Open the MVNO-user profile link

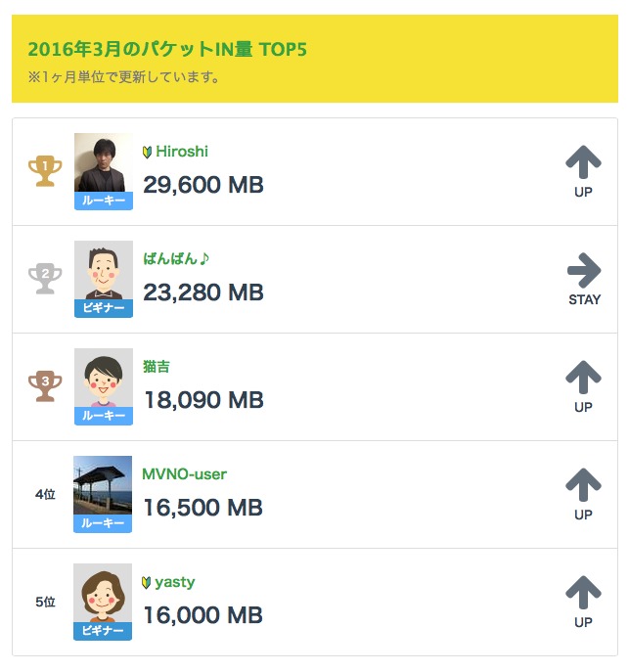(x=185, y=474)
